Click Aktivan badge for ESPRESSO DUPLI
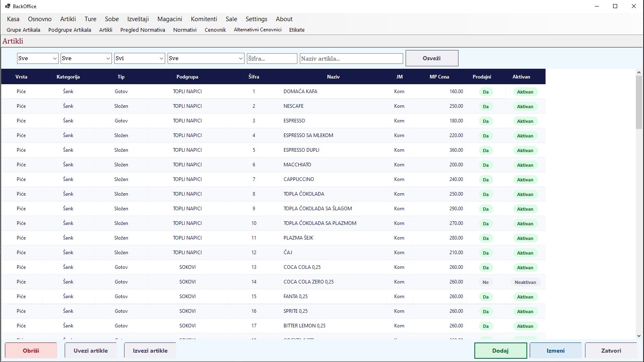 pyautogui.click(x=525, y=150)
